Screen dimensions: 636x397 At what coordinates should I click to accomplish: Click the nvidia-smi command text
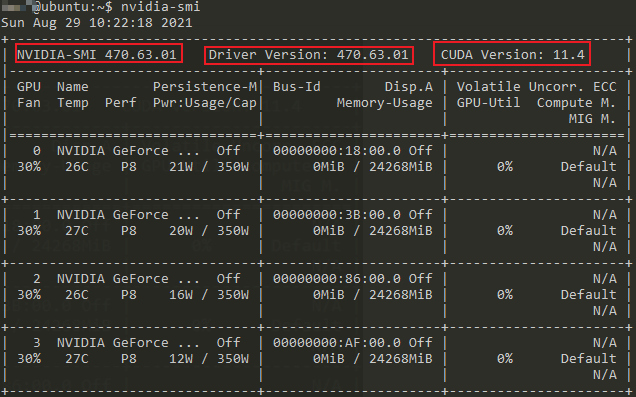(x=161, y=6)
